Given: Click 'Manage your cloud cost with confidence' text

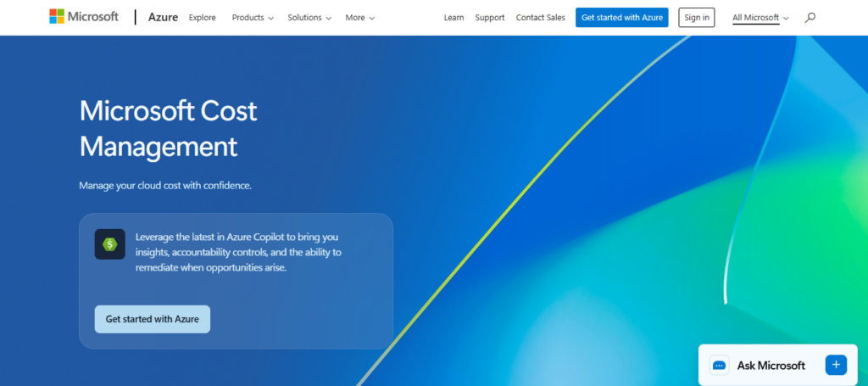Looking at the screenshot, I should 165,186.
